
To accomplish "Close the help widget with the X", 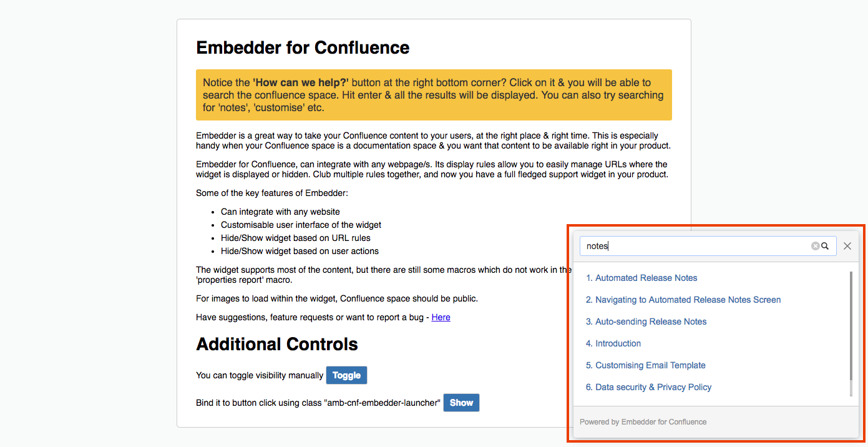I will tap(847, 246).
